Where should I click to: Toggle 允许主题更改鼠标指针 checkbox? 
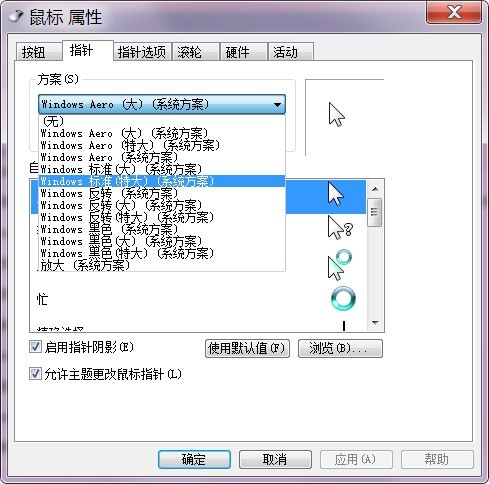pos(35,374)
